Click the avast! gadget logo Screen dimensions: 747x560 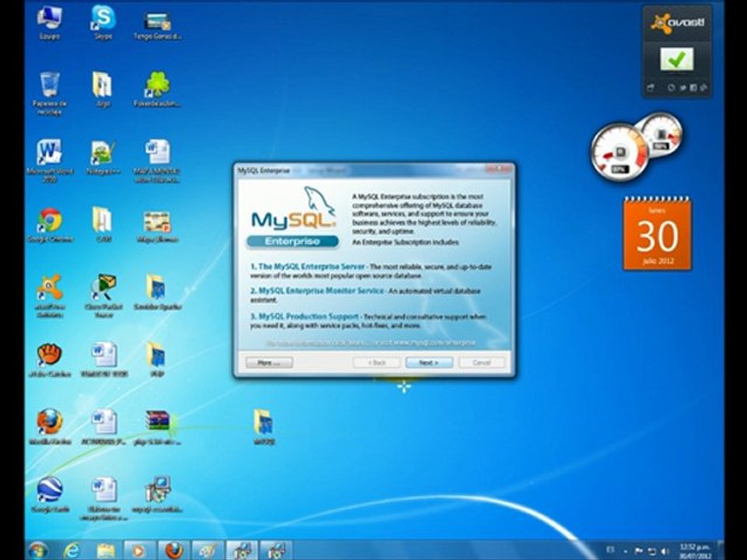click(x=678, y=23)
